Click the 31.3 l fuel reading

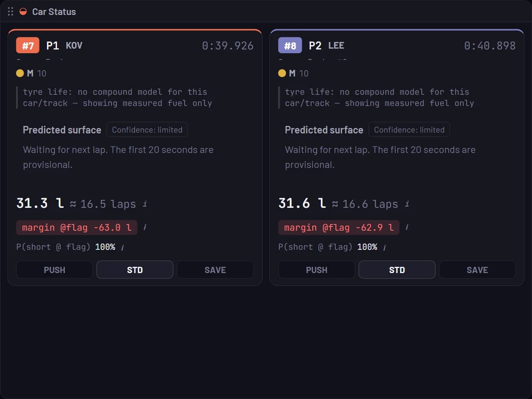[40, 203]
